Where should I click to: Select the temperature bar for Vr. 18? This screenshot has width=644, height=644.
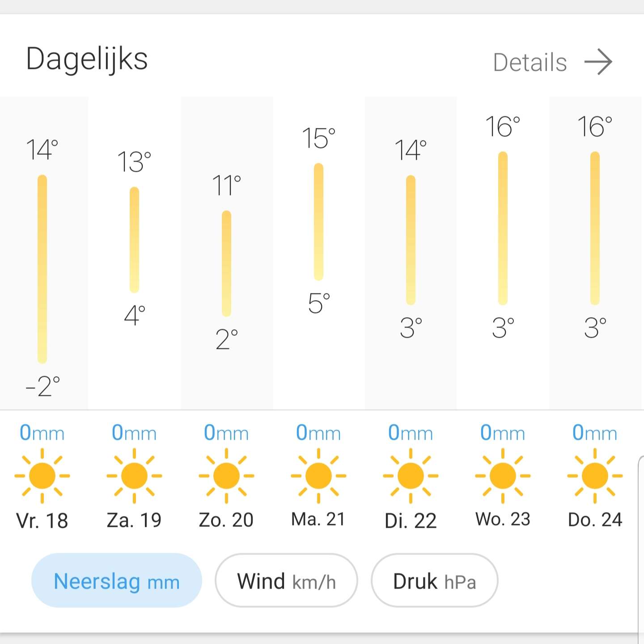click(x=42, y=269)
